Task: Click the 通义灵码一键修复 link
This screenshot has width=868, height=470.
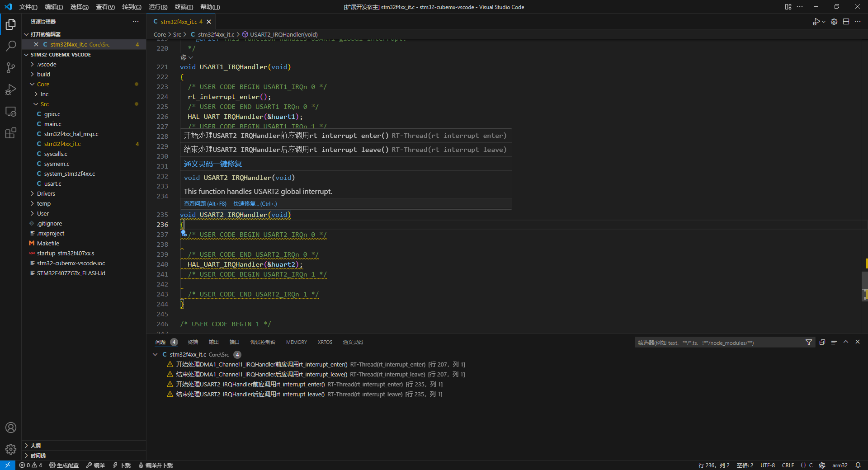Action: click(213, 164)
